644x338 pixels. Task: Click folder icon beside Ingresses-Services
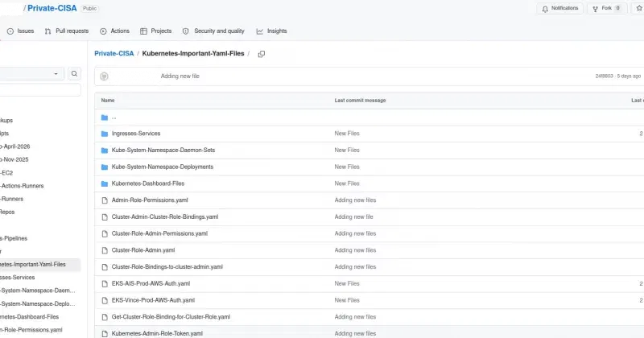pos(105,134)
